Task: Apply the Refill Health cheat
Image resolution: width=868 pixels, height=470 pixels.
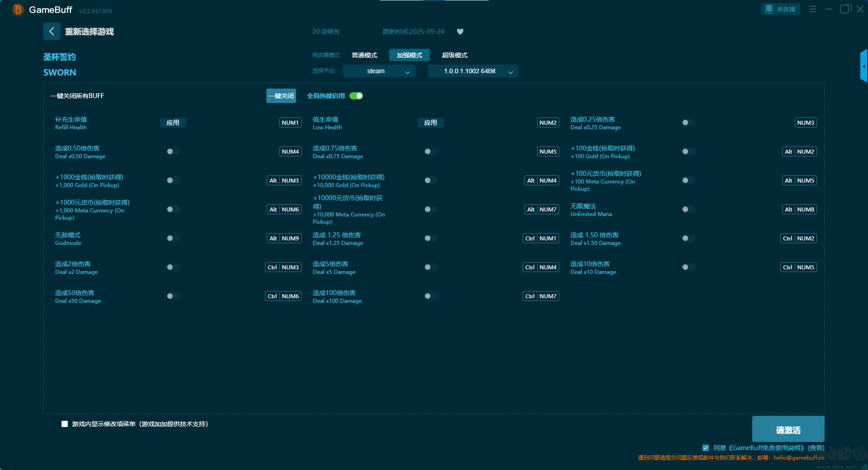Action: (173, 122)
